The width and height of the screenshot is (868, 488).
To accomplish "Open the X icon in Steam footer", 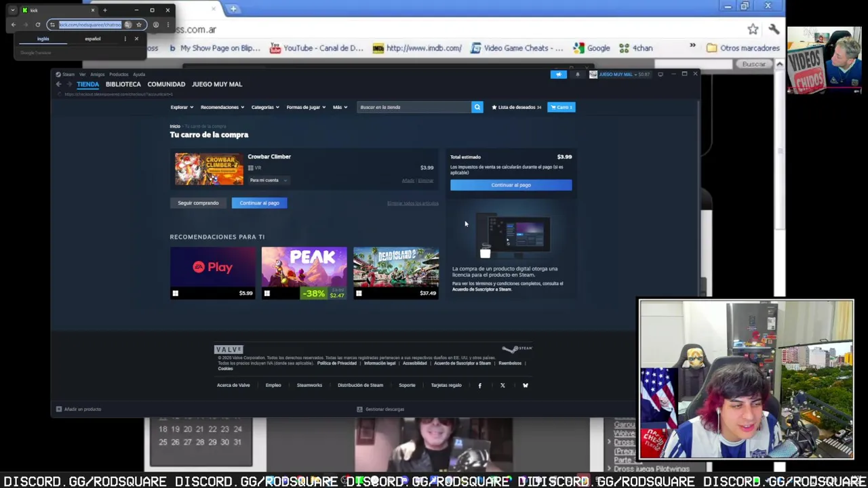I will (502, 385).
